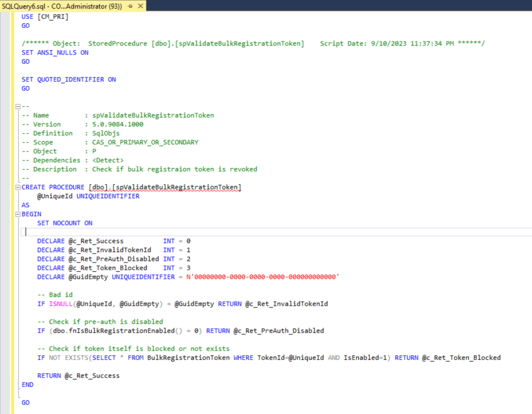
Task: Pin the SQLQuery6.sql tab
Action: point(131,6)
